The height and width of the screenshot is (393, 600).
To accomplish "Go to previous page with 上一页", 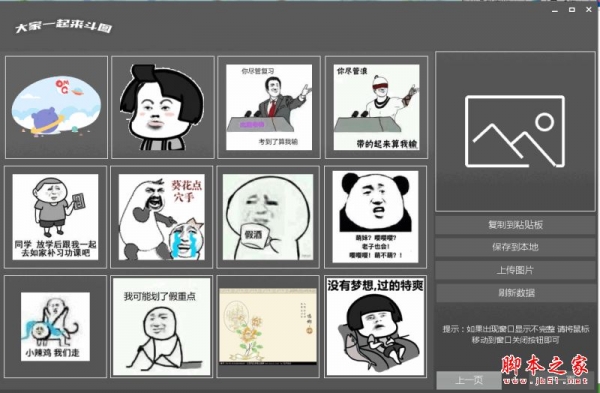I will tap(469, 380).
